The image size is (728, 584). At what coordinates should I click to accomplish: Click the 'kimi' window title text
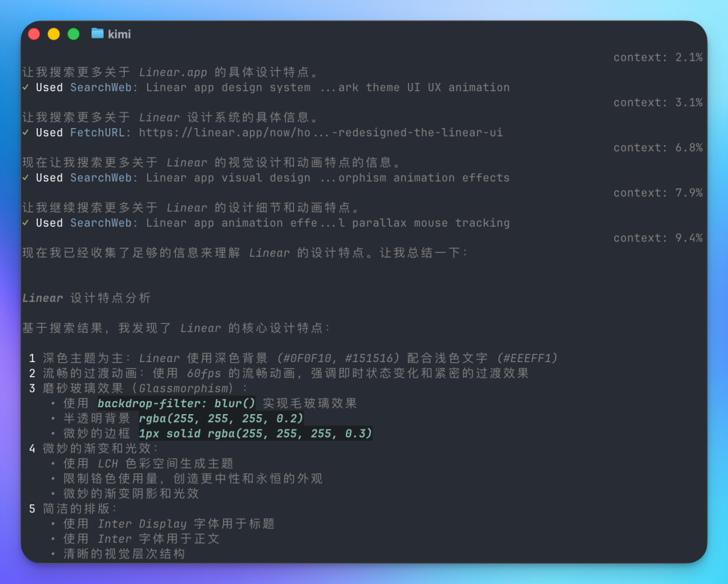(x=119, y=34)
